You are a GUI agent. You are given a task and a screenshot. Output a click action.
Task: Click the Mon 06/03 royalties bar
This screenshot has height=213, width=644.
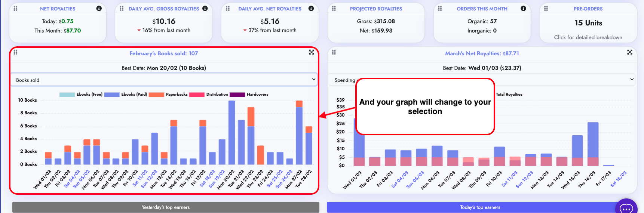(437, 156)
